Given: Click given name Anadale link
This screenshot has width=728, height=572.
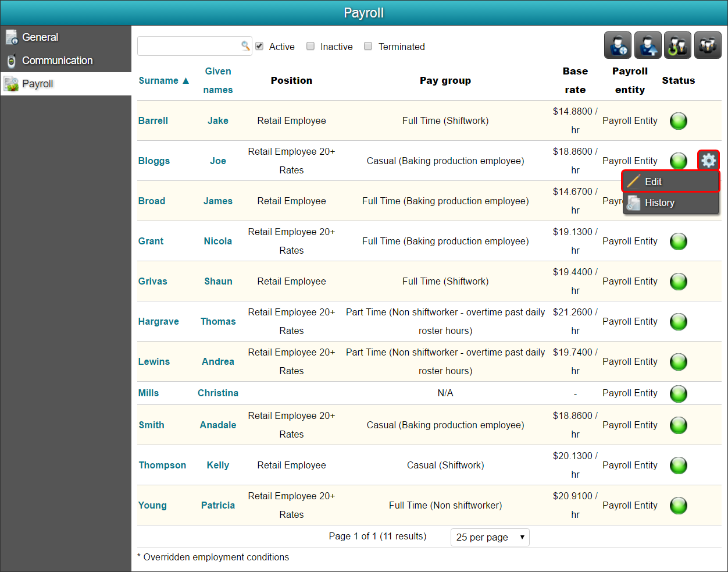Looking at the screenshot, I should click(x=218, y=425).
